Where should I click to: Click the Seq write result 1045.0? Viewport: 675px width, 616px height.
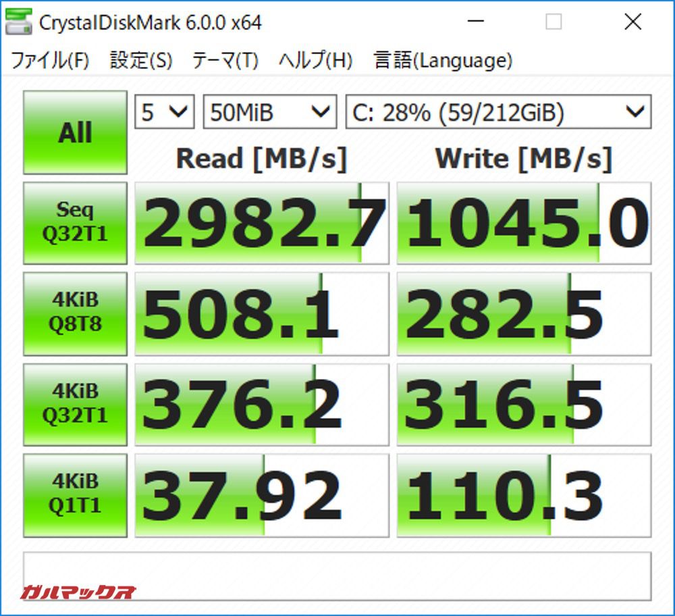tap(524, 223)
